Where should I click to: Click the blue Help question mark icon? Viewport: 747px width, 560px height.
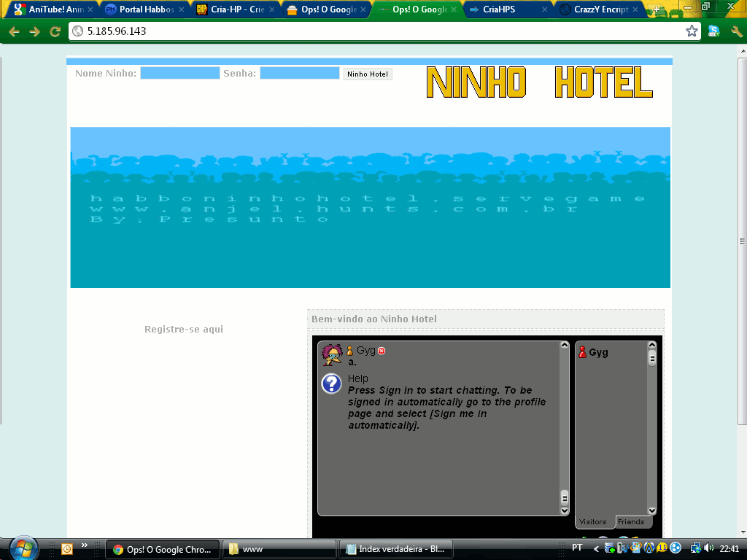point(331,384)
